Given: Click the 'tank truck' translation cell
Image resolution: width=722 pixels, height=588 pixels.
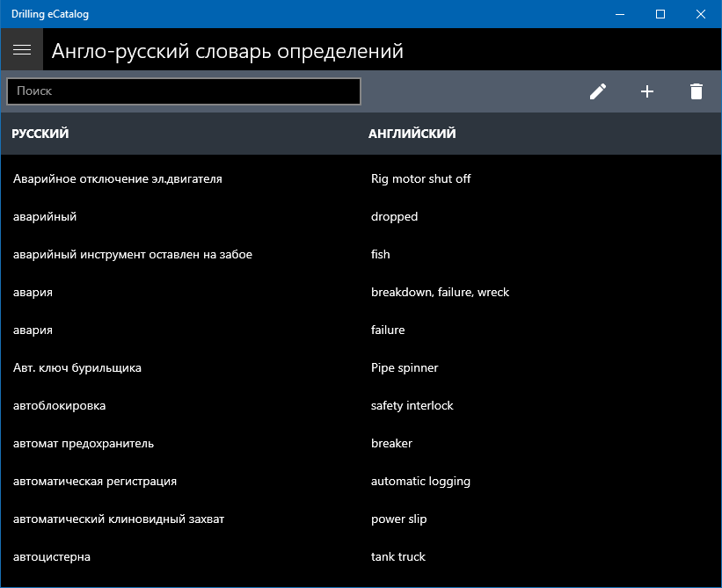Looking at the screenshot, I should [398, 557].
